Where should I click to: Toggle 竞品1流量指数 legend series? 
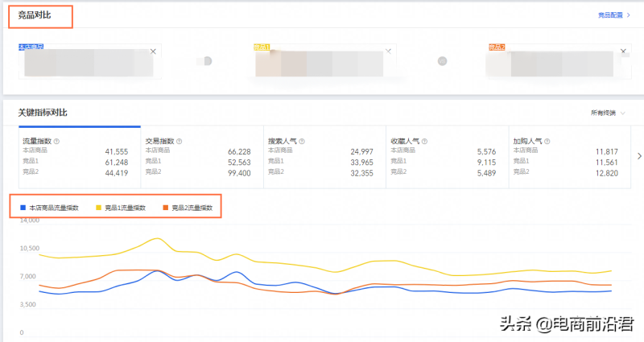click(x=125, y=208)
